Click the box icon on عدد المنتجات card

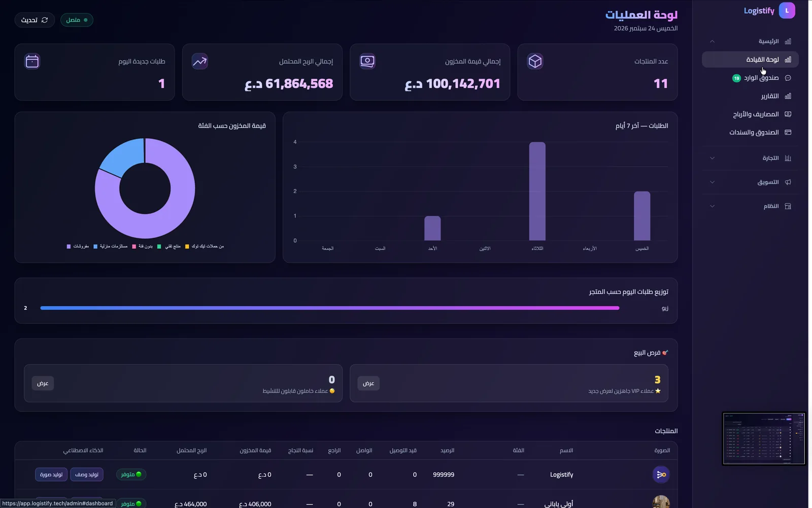coord(535,61)
